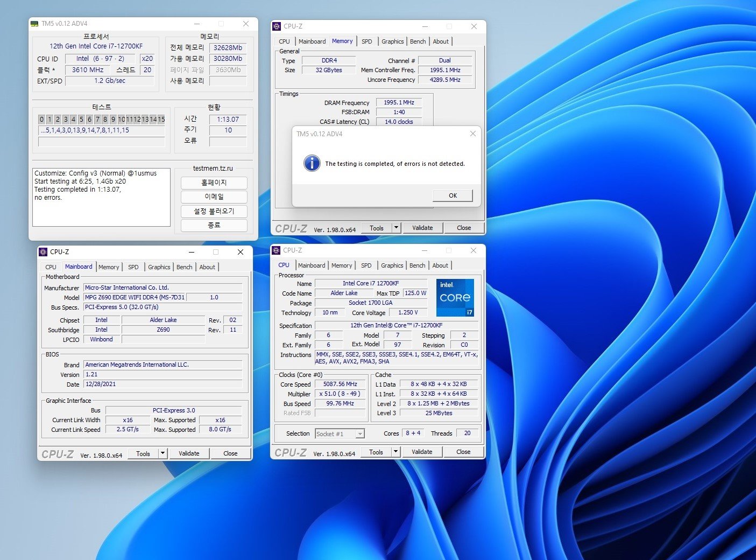756x560 pixels.
Task: Click the Intel Core i7 logo
Action: click(x=455, y=298)
